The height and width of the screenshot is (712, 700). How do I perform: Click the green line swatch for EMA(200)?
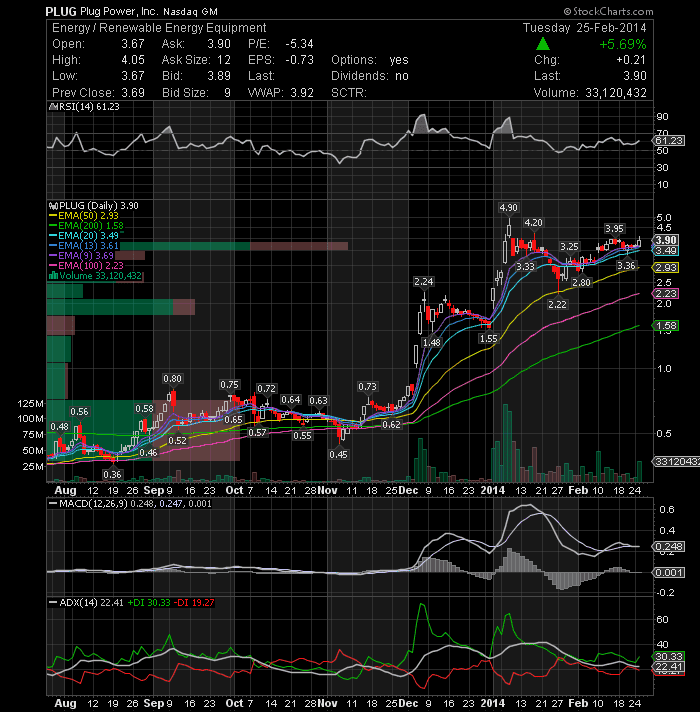coord(53,226)
